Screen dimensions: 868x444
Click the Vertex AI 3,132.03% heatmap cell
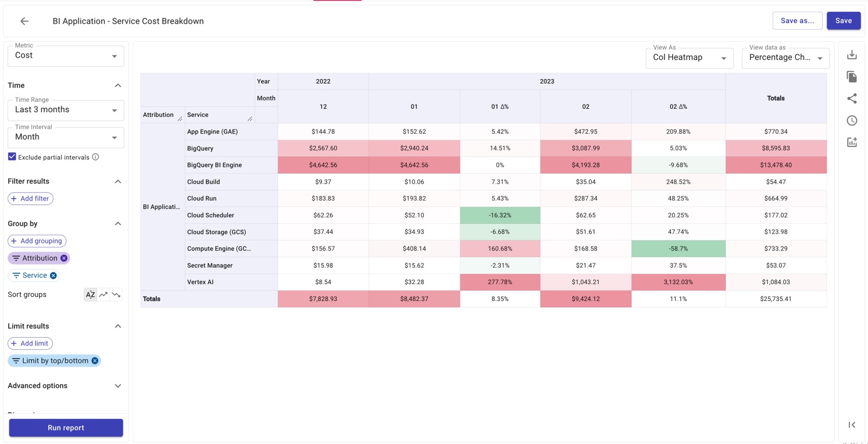coord(678,282)
